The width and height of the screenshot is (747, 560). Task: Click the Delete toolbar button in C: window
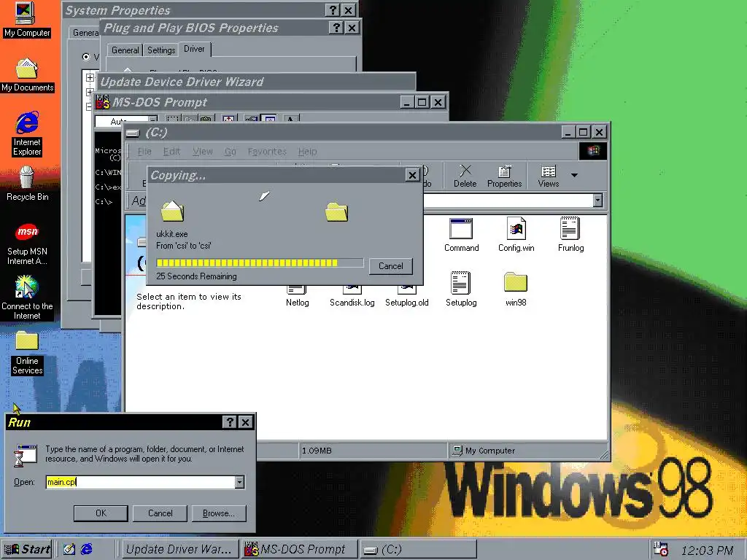(x=465, y=176)
